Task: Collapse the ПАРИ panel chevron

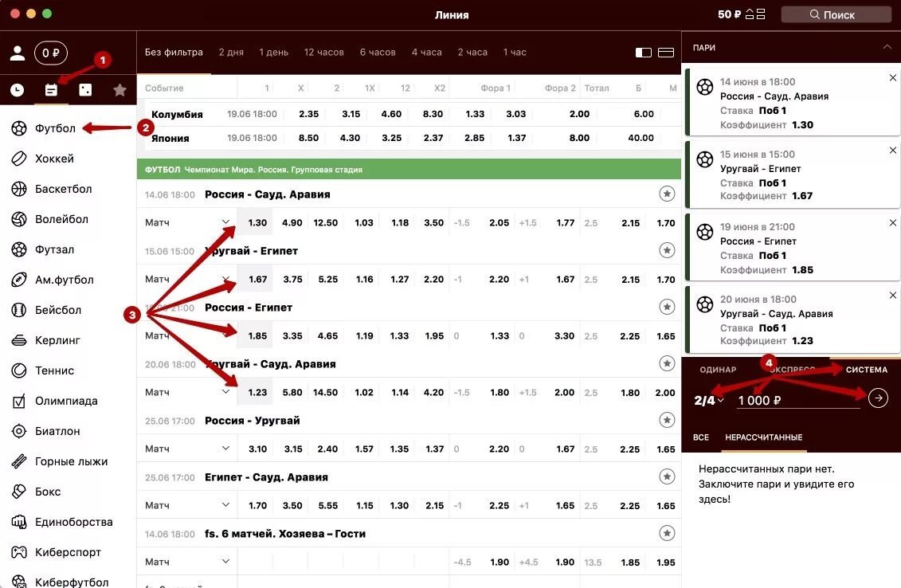Action: point(887,47)
